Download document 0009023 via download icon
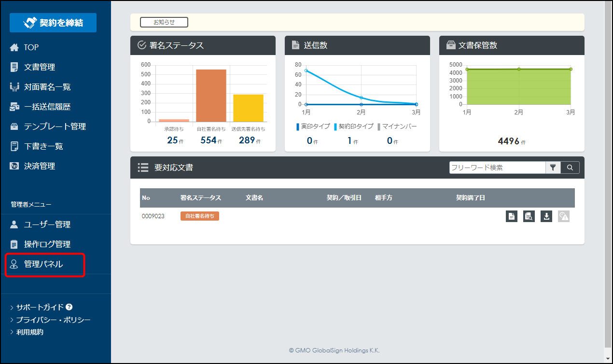 tap(546, 216)
